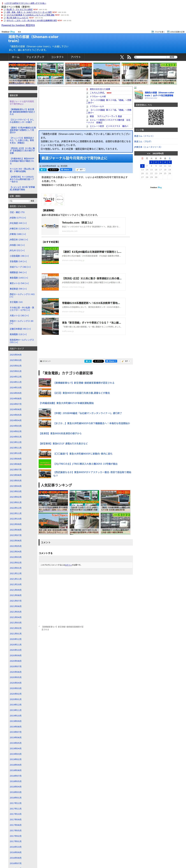Open the 2025年03月 monthly archive
Viewport: 186px width, 868px height.
coord(15,360)
